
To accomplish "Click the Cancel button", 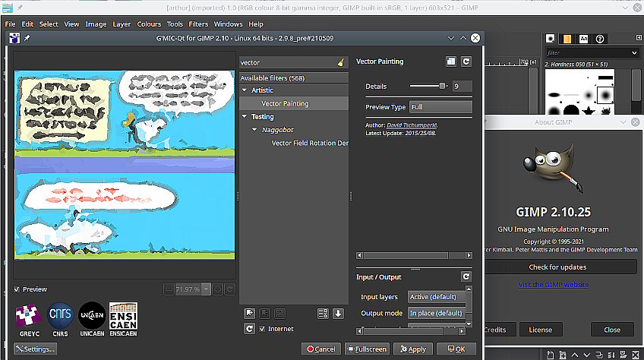I will (321, 349).
